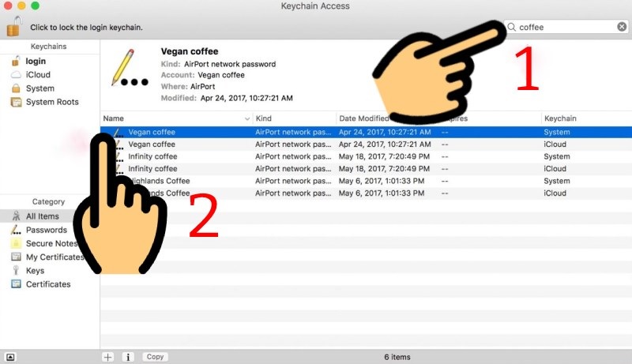Screen dimensions: 632x364
Task: Show the Secure Notes category
Action: 51,244
